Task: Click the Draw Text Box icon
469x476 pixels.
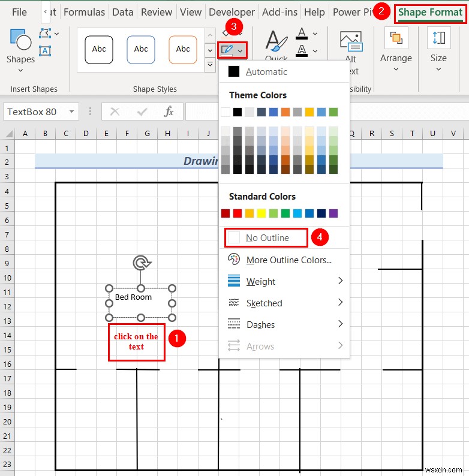Action: click(x=45, y=51)
